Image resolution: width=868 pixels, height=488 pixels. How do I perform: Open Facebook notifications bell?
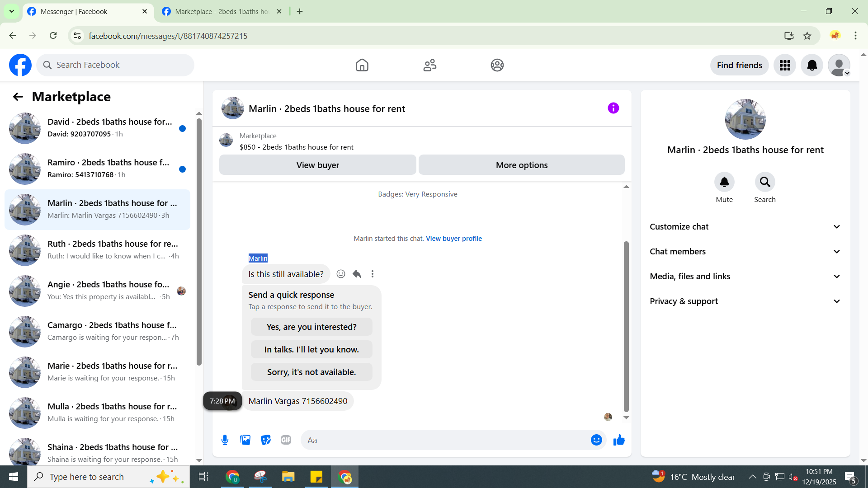812,65
